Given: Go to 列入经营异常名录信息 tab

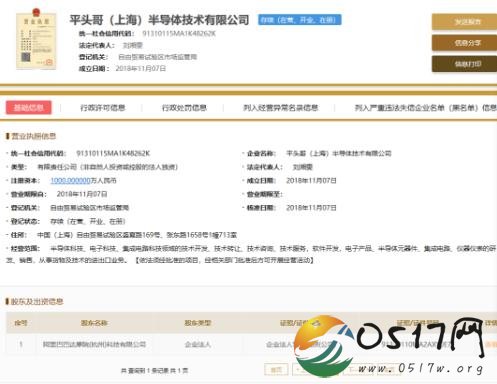Looking at the screenshot, I should click(281, 108).
